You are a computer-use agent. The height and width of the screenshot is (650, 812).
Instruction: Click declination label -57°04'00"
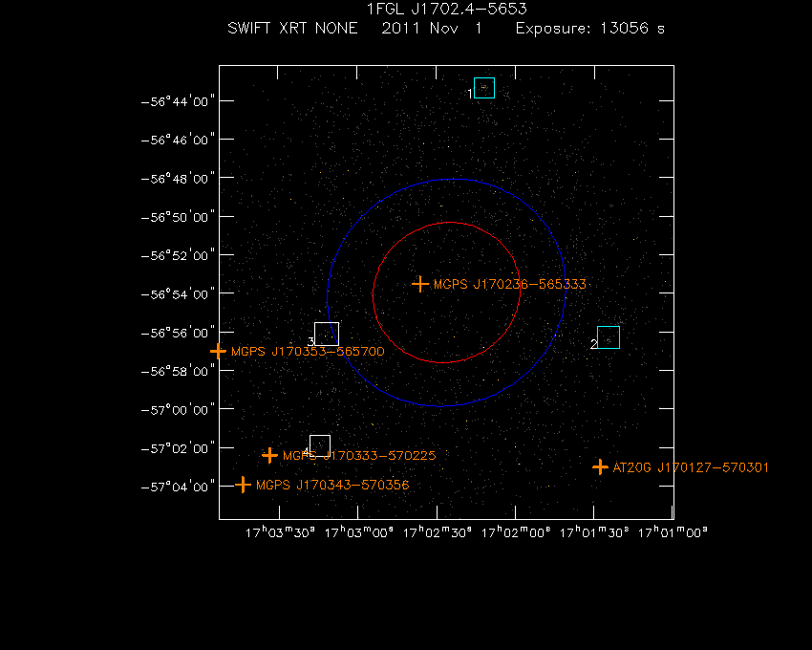tap(178, 487)
